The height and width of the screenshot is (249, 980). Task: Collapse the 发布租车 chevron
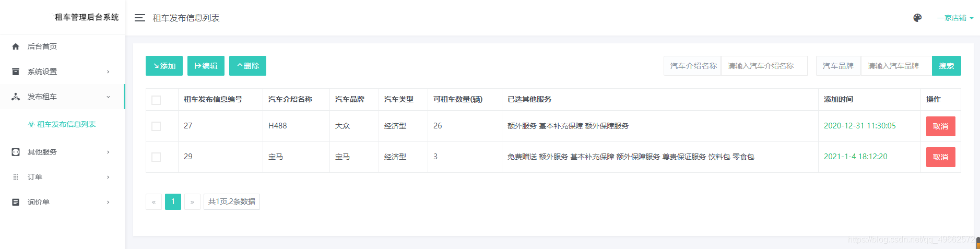click(x=108, y=97)
